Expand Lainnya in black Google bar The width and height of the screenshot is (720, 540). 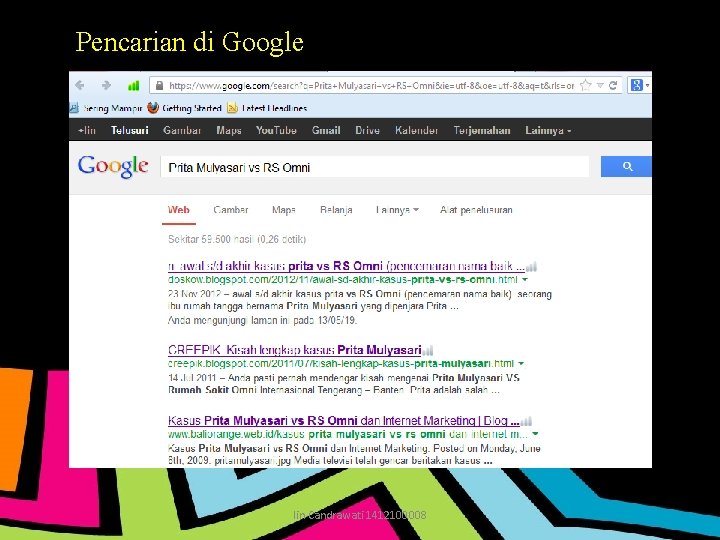point(548,130)
